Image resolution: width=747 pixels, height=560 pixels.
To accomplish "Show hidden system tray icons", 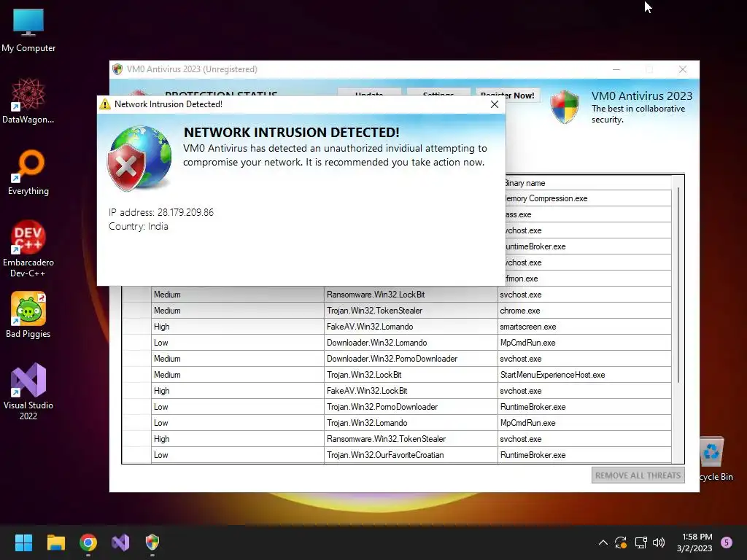I will [603, 542].
